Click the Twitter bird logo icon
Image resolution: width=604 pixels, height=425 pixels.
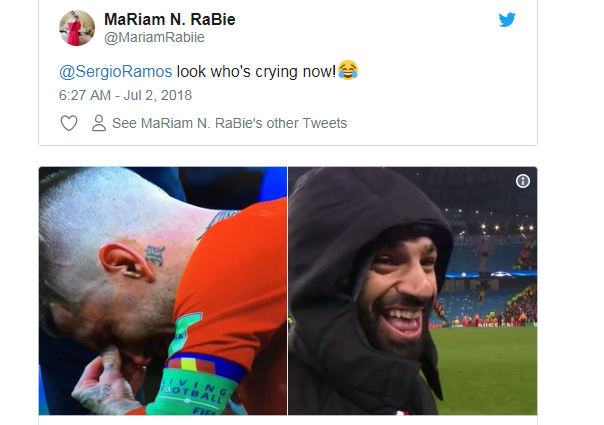tap(507, 20)
